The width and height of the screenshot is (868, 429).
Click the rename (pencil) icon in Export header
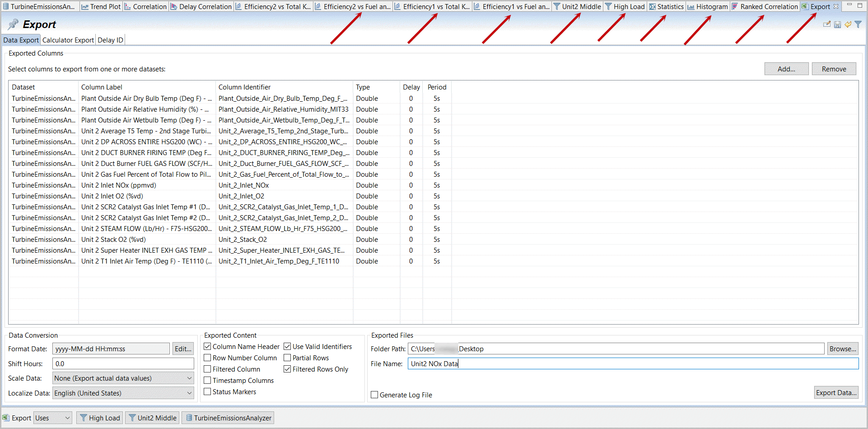coord(826,24)
